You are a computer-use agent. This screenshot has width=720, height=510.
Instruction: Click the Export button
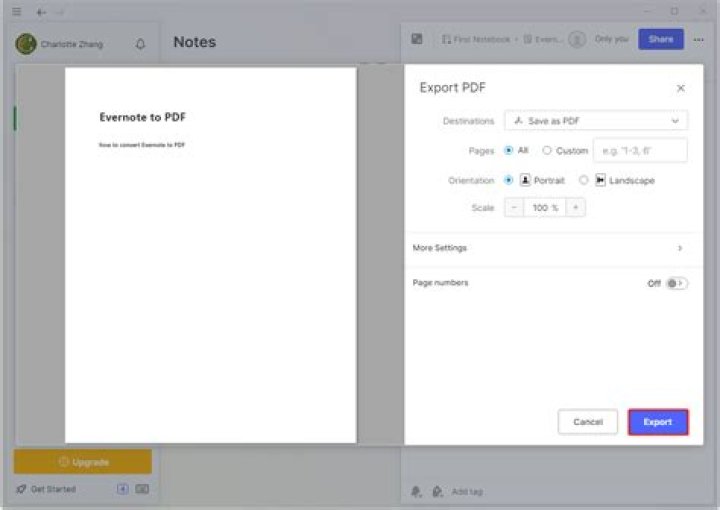click(658, 422)
